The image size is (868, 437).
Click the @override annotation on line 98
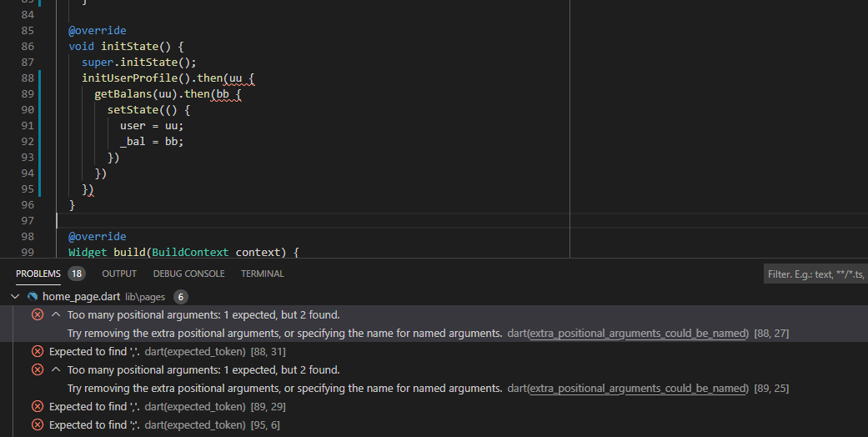tap(98, 237)
